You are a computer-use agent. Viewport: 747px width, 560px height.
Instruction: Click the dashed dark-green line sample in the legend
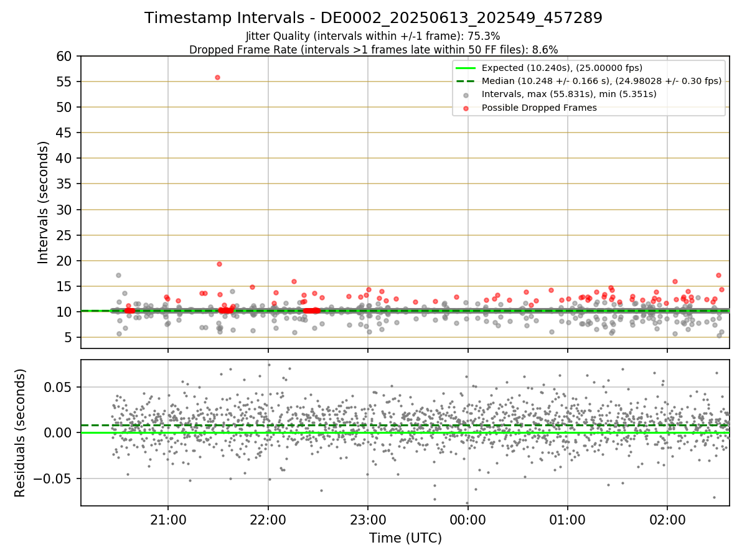click(x=466, y=81)
